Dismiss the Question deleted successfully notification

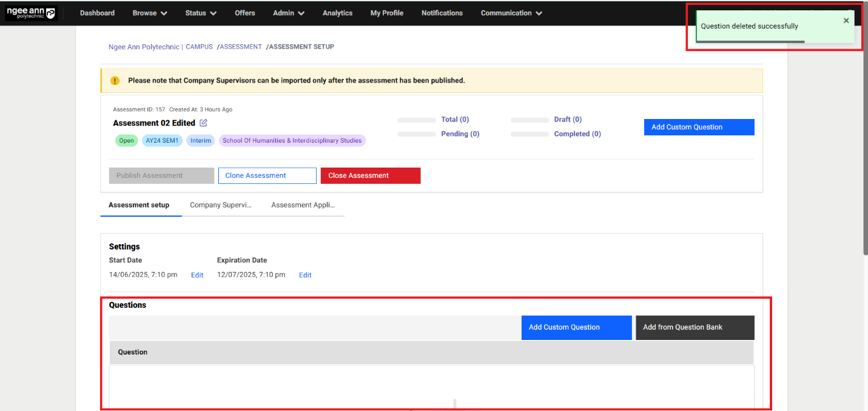pyautogui.click(x=846, y=21)
